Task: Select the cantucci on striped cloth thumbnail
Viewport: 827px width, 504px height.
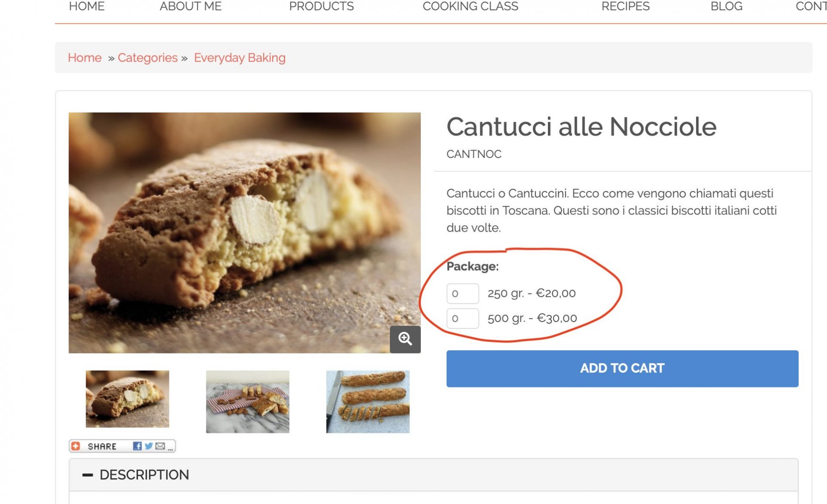Action: pos(248,402)
